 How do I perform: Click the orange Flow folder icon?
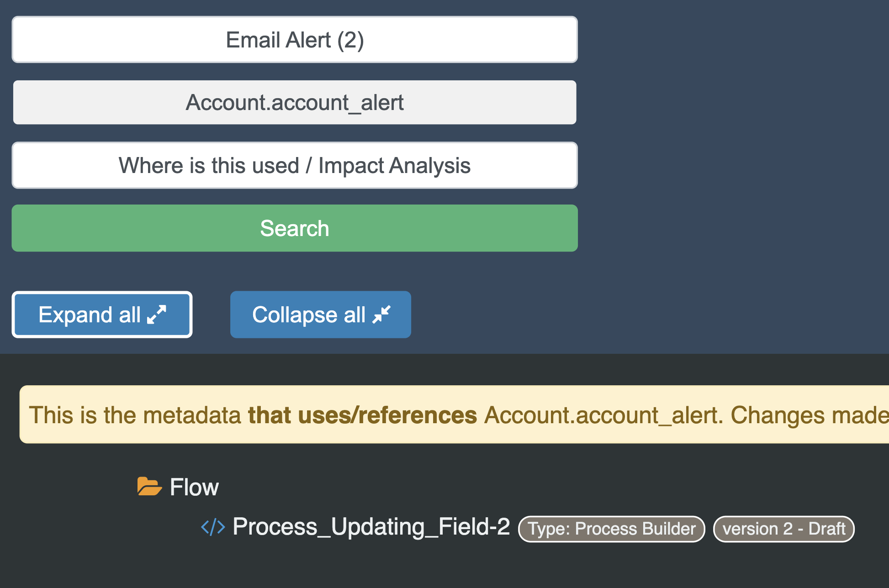(x=149, y=487)
